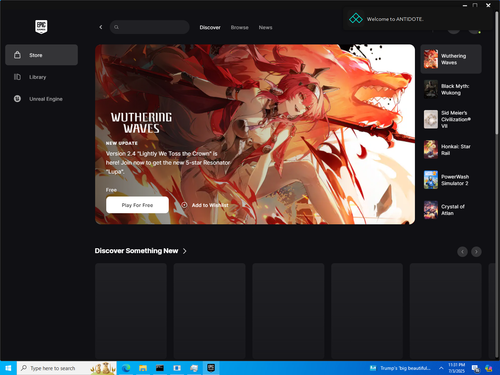Viewport: 500px width, 375px height.
Task: Open the Windows Start menu
Action: 8,368
